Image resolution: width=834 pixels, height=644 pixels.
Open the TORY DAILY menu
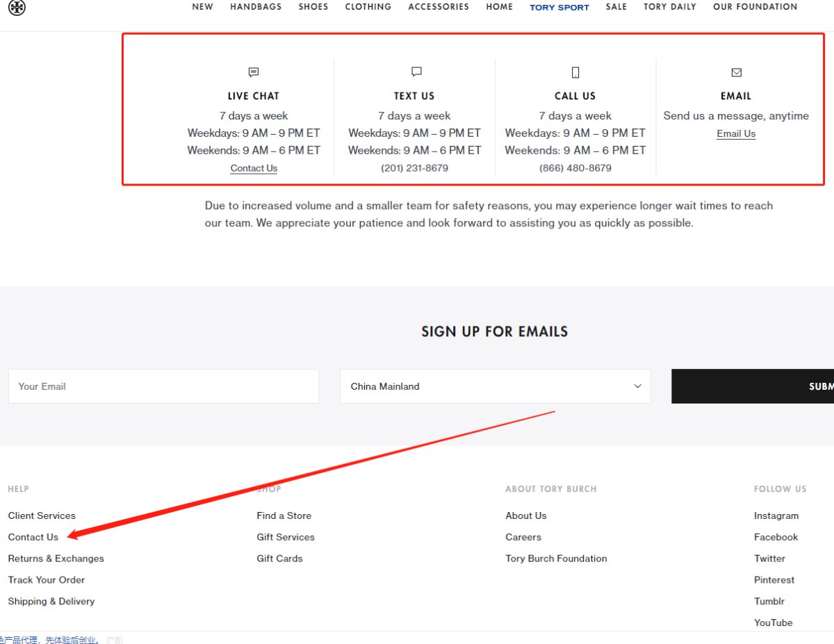tap(670, 7)
